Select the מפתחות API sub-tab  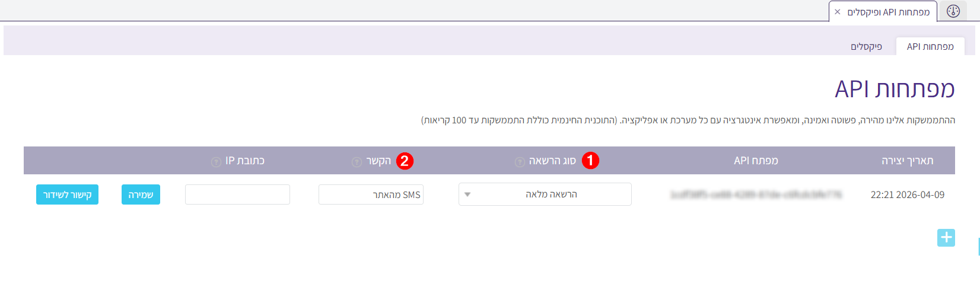[930, 46]
